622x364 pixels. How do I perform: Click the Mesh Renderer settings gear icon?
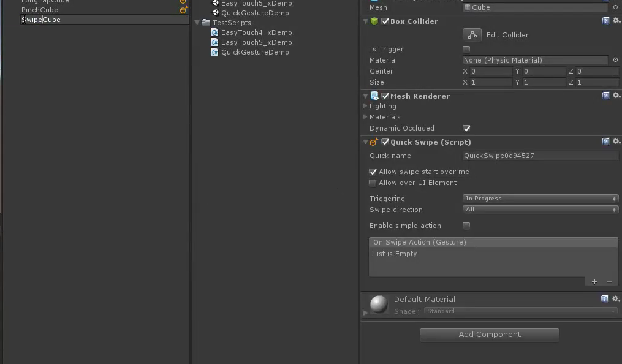pos(616,96)
